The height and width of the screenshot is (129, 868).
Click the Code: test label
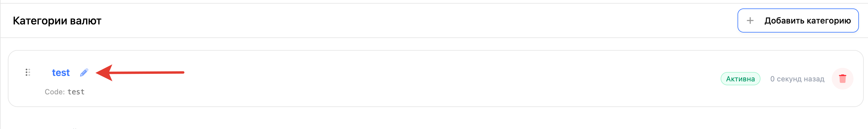pos(64,92)
